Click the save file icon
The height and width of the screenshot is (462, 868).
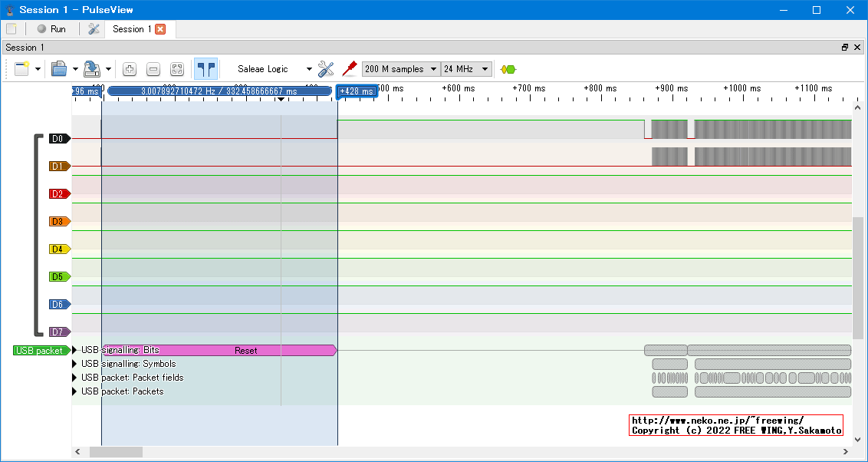coord(91,69)
